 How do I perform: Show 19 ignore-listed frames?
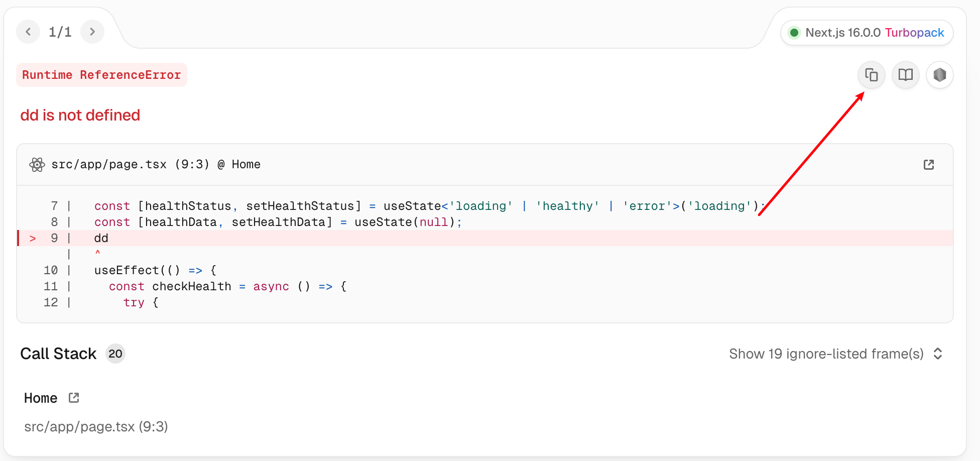(826, 354)
